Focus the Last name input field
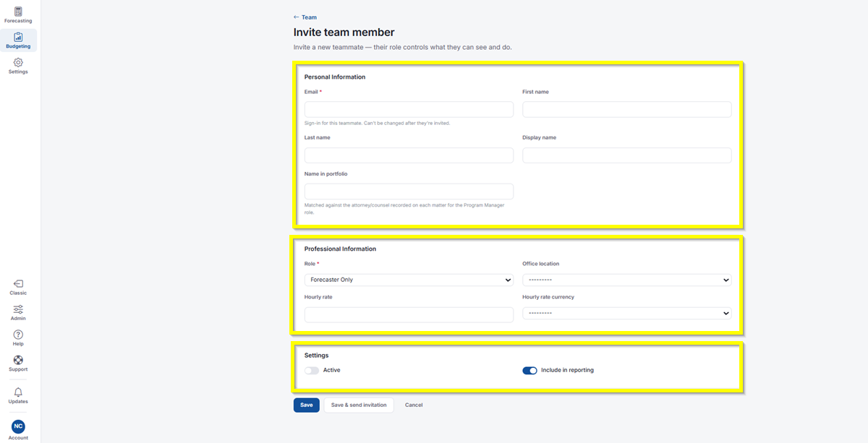Viewport: 868px width, 443px height. (409, 155)
